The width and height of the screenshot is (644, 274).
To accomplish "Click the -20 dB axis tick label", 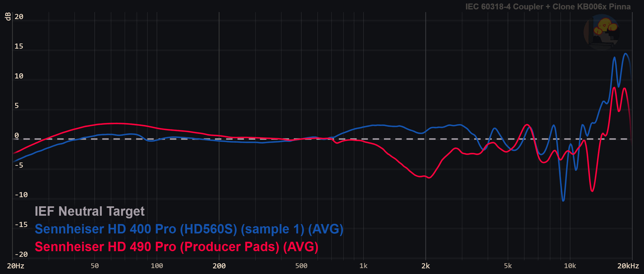I will (21, 254).
